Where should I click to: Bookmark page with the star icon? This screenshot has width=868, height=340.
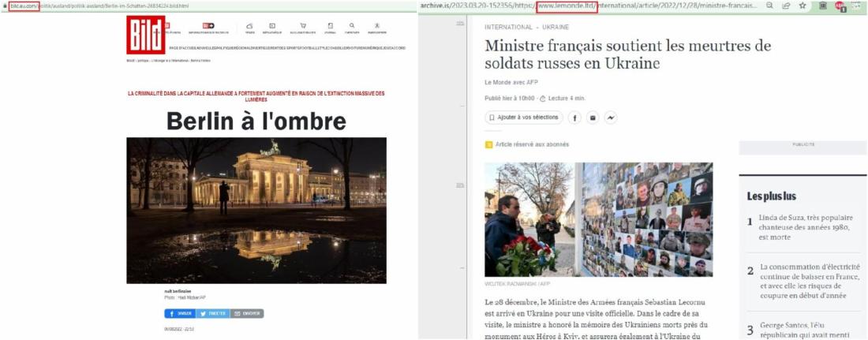pos(803,6)
